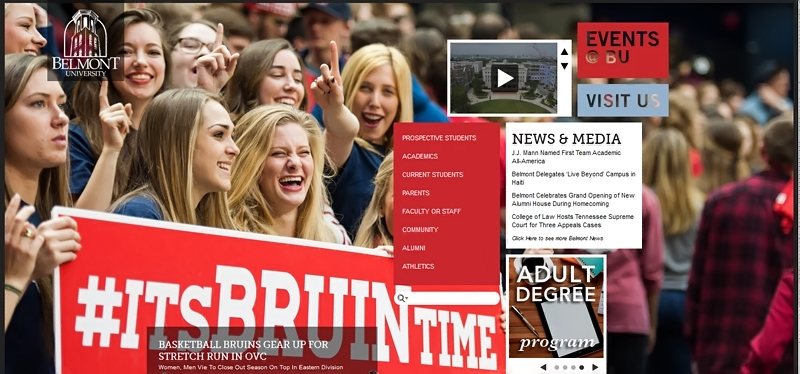
Task: Open Belmont Delegates 'Live Beyond' Haiti story
Action: [573, 178]
